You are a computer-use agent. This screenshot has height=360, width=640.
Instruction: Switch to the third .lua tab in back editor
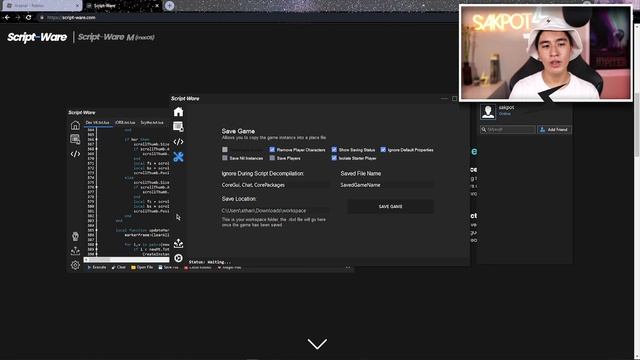pyautogui.click(x=152, y=122)
